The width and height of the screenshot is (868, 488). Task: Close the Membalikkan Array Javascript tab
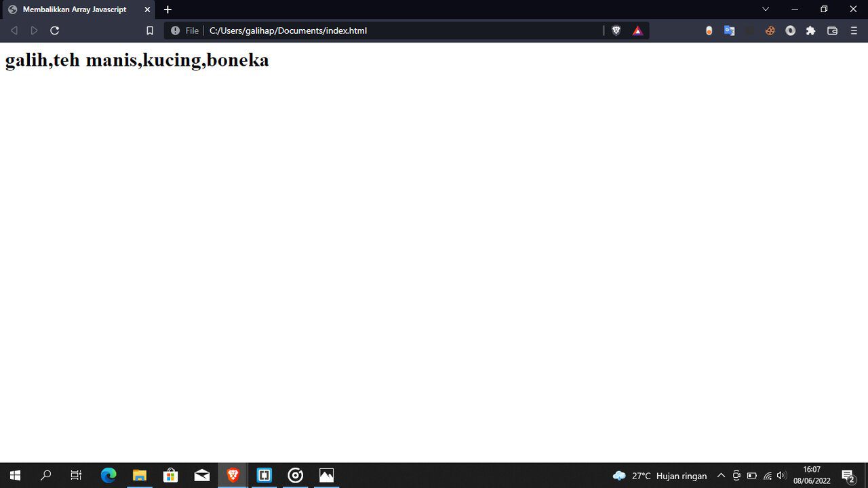click(147, 9)
